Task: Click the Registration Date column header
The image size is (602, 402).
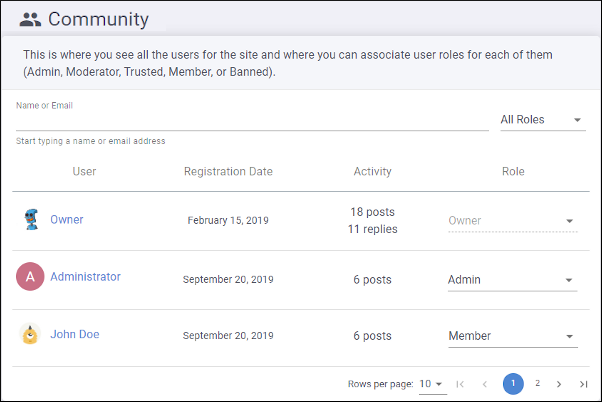Action: (x=228, y=172)
